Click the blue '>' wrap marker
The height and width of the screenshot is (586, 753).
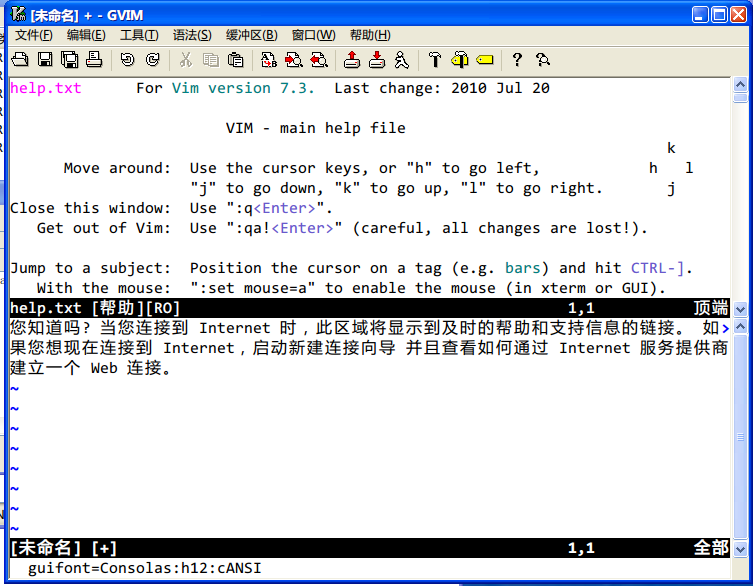(725, 329)
